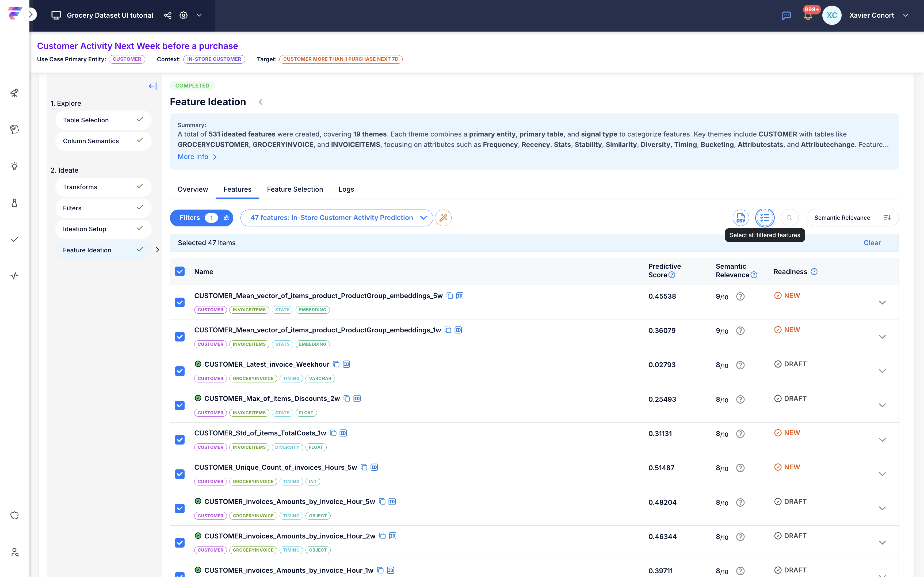Click the magic wand icon beside feature dropdown
Viewport: 924px width, 577px height.
click(443, 218)
